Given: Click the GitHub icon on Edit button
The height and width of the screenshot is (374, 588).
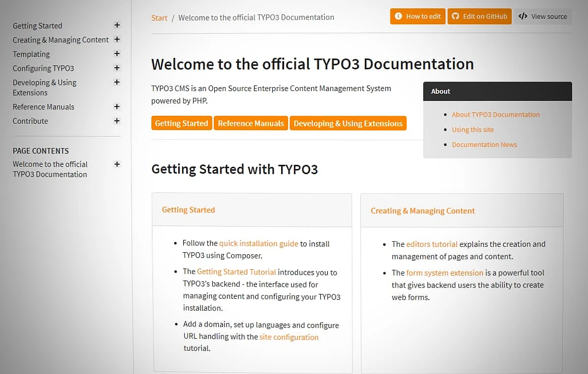Looking at the screenshot, I should point(455,16).
